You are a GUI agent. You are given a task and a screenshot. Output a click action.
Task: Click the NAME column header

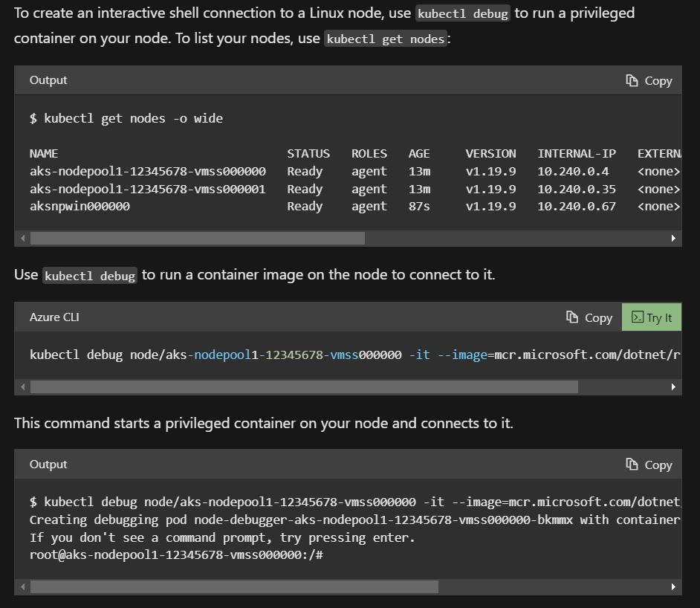point(44,154)
